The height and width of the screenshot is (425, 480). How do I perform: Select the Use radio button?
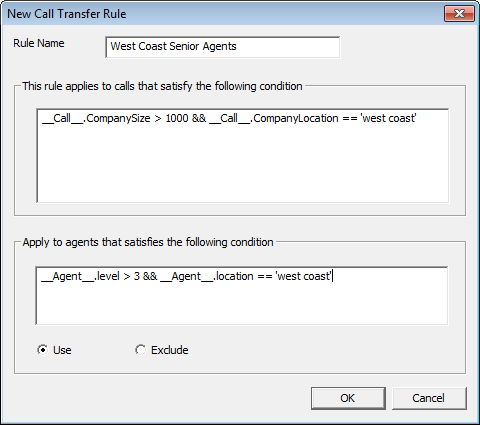(43, 350)
